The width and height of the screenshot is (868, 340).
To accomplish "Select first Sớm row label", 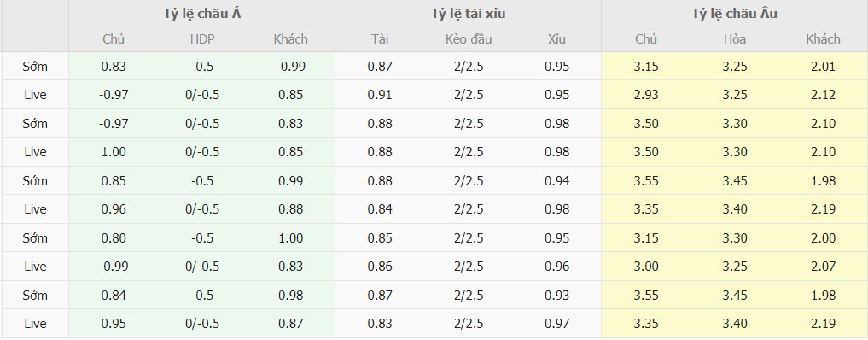I will (36, 67).
